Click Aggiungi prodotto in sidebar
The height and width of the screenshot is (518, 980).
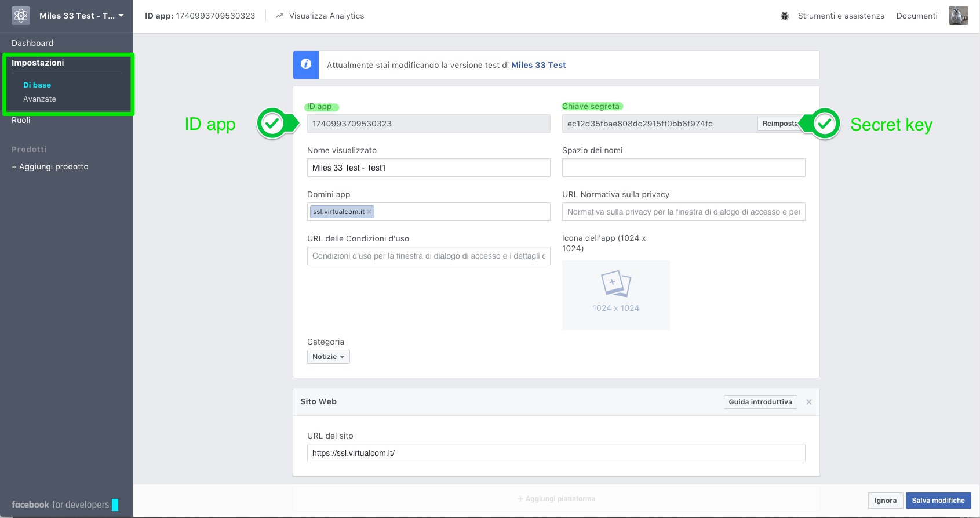(x=50, y=166)
